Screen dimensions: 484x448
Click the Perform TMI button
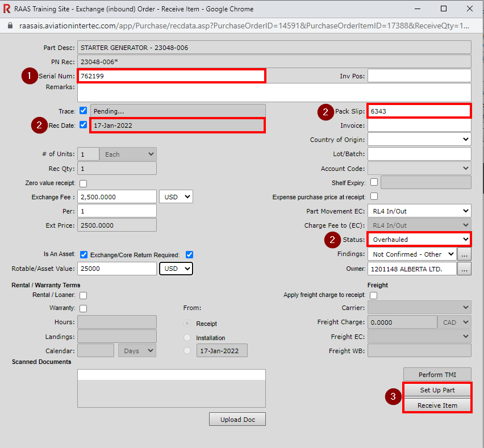[437, 375]
